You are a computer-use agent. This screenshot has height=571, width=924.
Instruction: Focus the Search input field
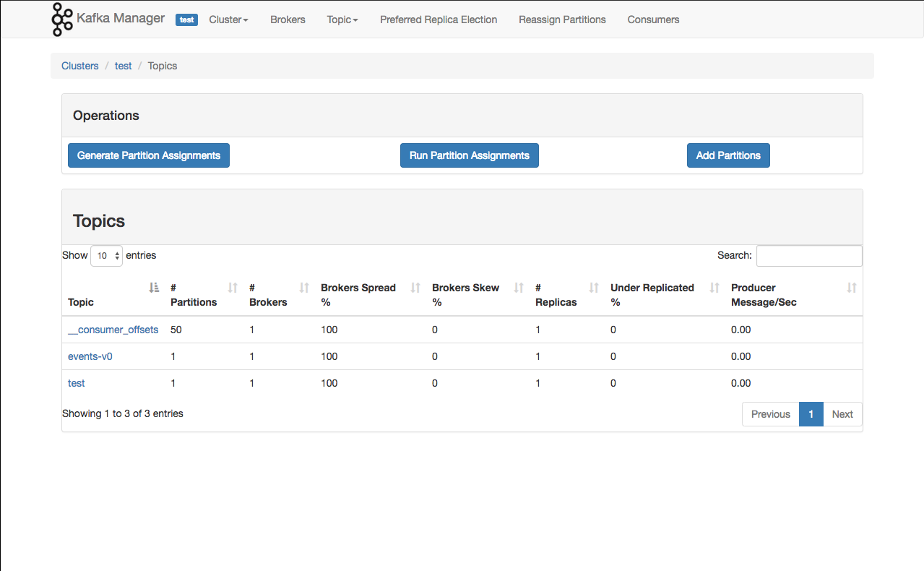[809, 256]
